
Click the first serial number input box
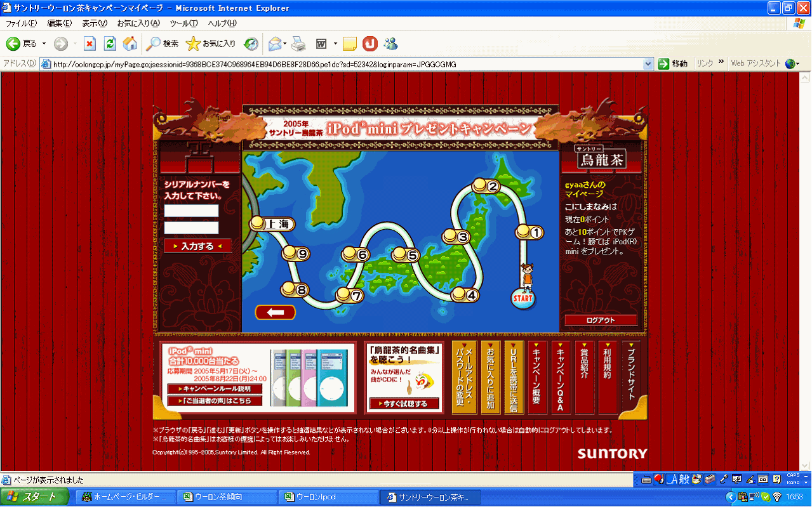point(191,211)
